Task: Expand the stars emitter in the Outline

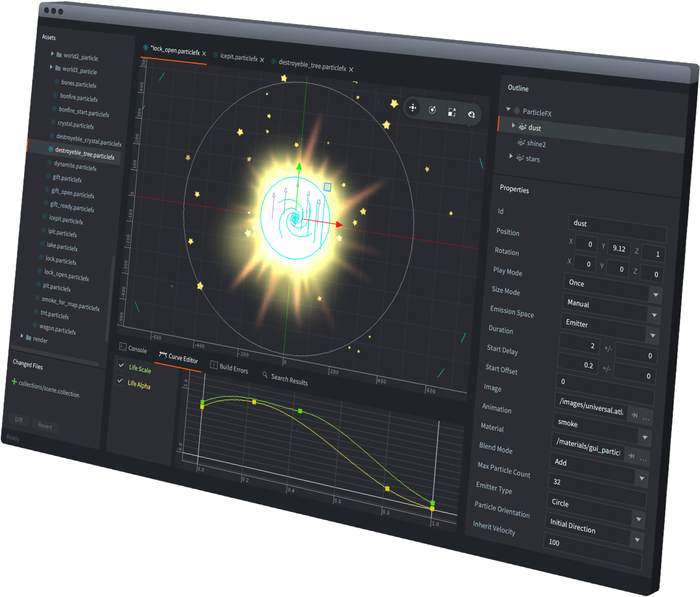Action: point(511,156)
